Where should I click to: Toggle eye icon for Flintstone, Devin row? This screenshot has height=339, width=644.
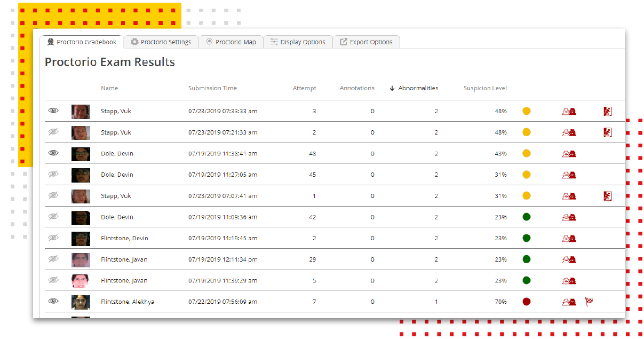click(53, 238)
